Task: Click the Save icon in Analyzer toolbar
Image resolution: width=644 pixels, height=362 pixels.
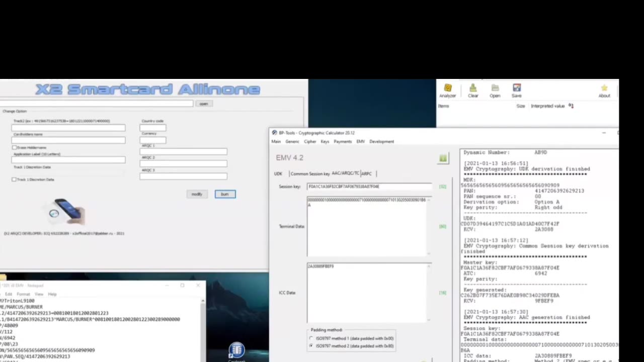Action: (517, 91)
